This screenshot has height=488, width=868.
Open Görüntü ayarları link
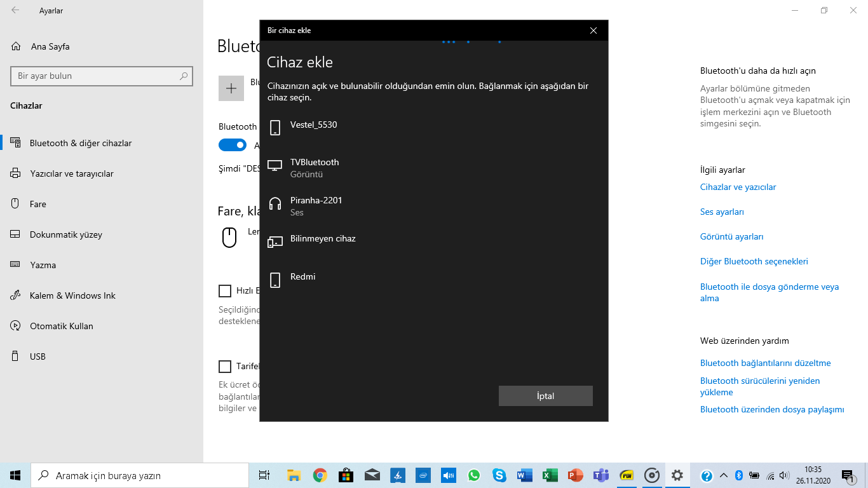pos(732,237)
